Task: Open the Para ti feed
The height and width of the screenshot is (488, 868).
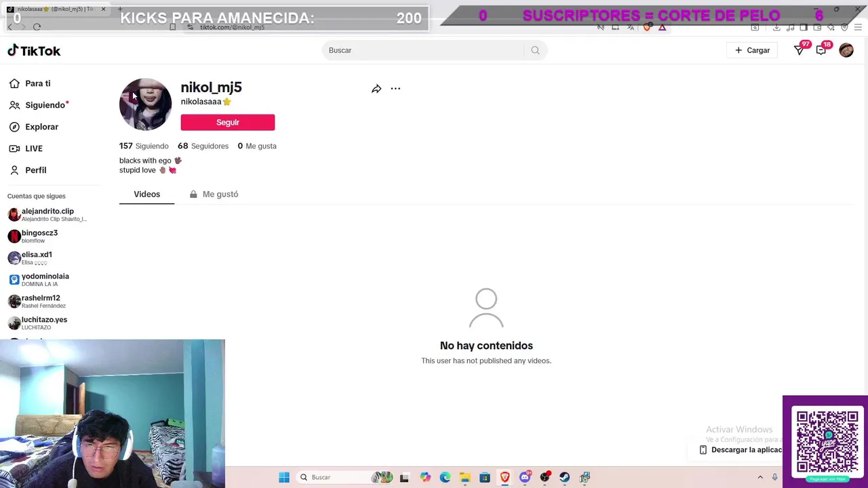Action: (38, 83)
